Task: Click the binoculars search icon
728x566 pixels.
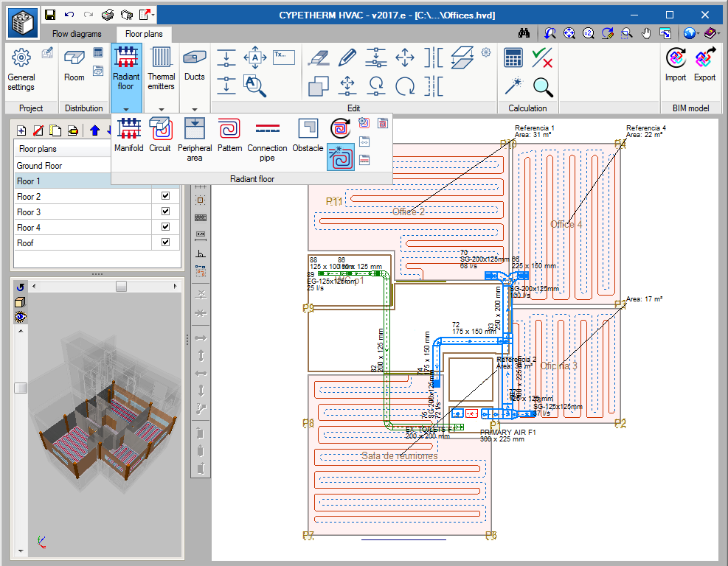Action: 524,34
